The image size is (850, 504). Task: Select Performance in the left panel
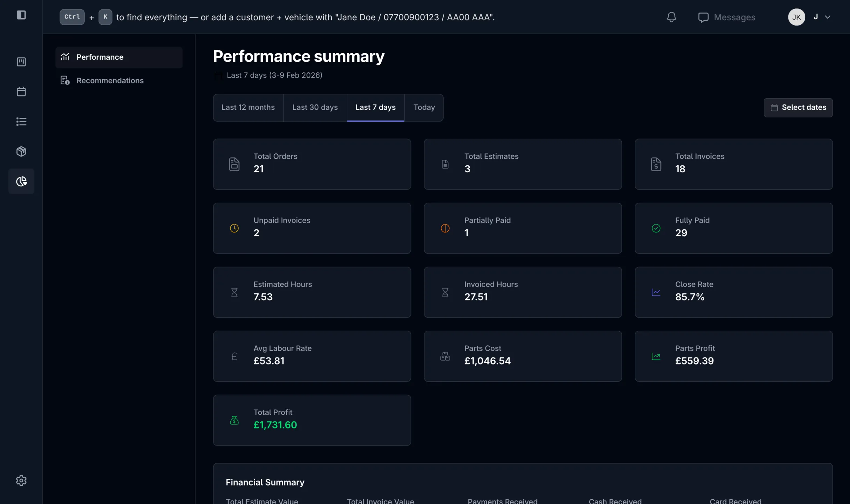tap(100, 57)
